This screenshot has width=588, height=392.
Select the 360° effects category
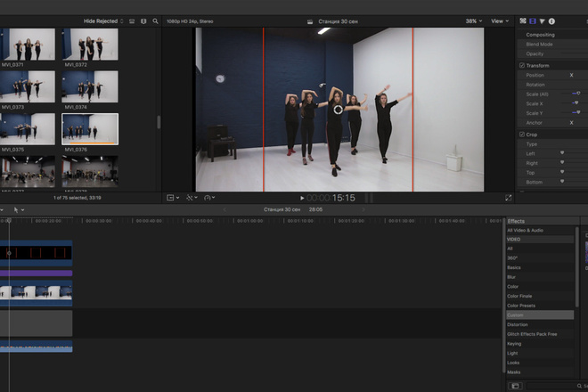coord(540,258)
